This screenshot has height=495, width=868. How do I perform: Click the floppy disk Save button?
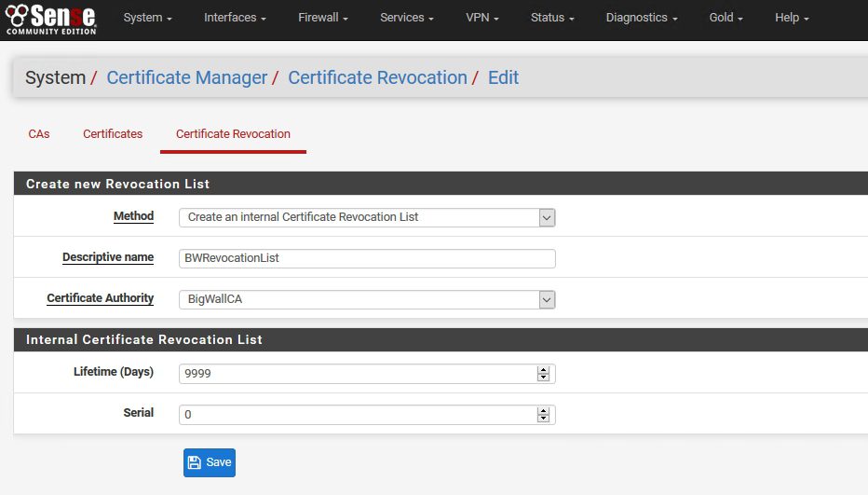210,462
